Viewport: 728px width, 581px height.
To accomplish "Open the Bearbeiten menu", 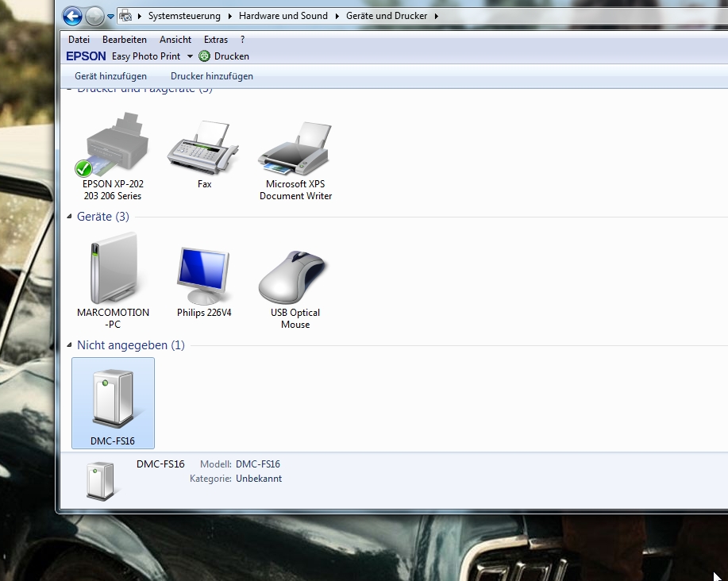I will (x=125, y=40).
